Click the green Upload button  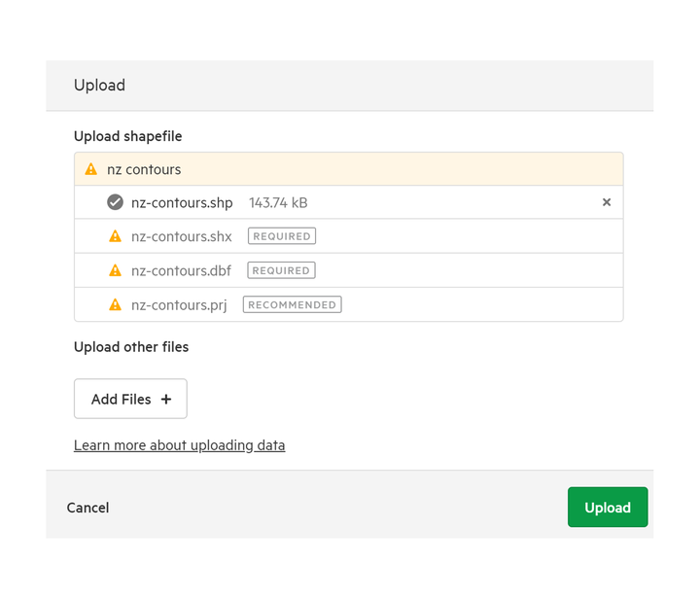coord(608,507)
